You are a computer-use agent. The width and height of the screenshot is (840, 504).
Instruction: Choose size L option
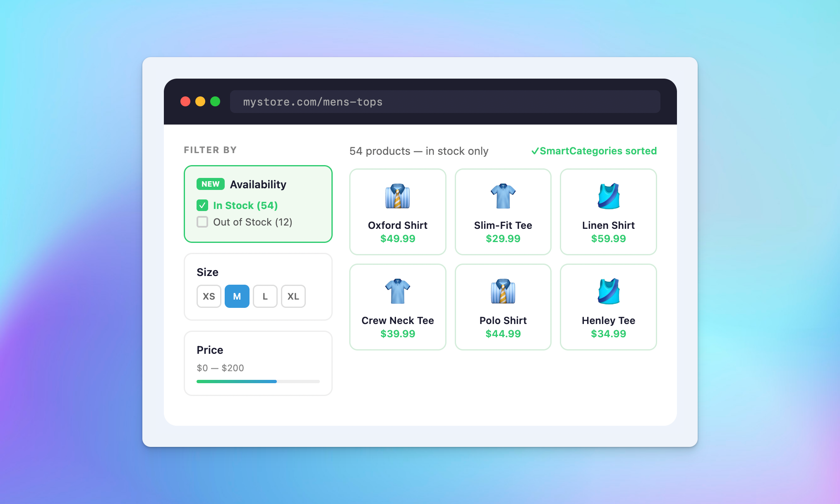coord(265,296)
